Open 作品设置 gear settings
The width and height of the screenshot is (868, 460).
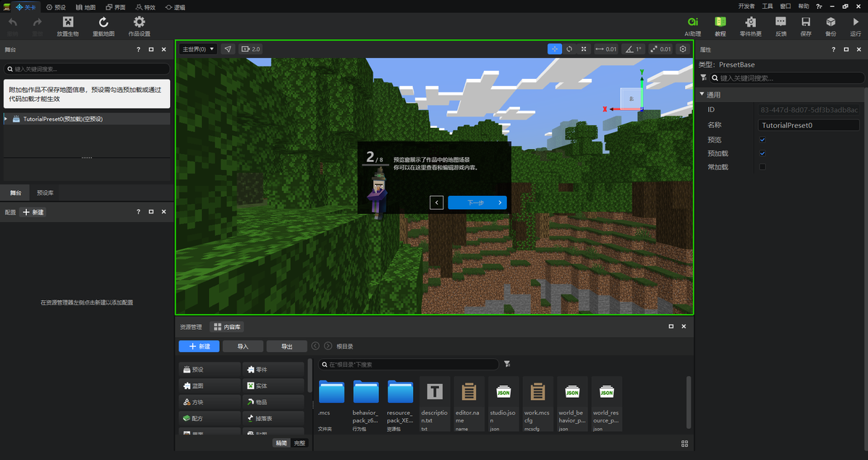(139, 22)
